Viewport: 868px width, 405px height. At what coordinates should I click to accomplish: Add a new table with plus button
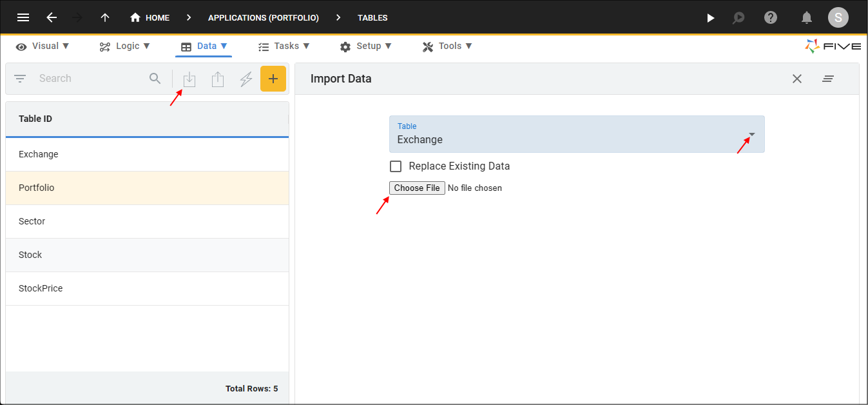[273, 79]
